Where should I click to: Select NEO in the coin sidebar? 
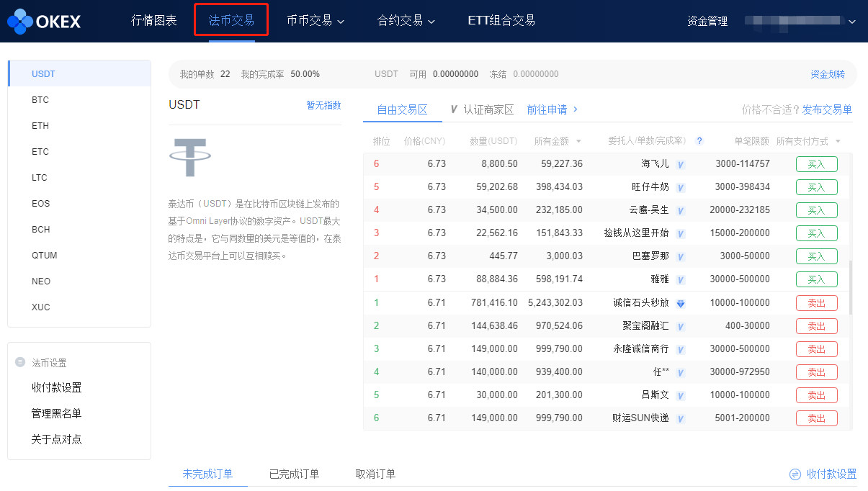pyautogui.click(x=79, y=281)
